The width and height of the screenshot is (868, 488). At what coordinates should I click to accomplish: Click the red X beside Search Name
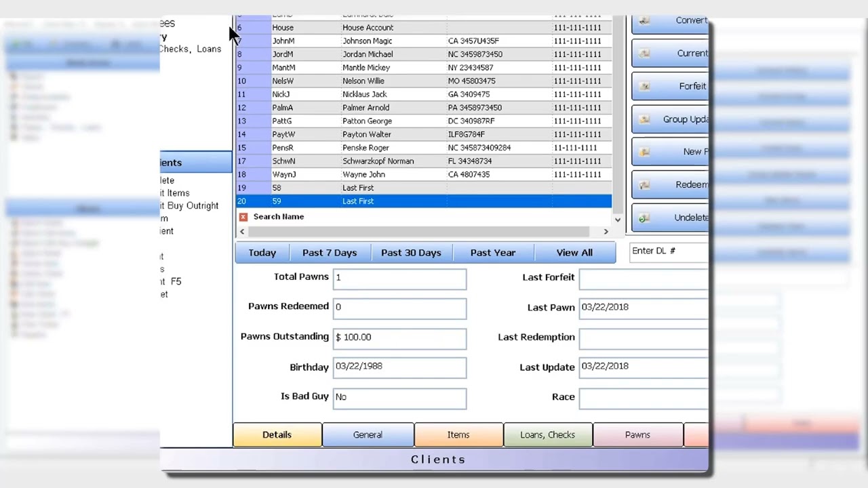point(243,217)
